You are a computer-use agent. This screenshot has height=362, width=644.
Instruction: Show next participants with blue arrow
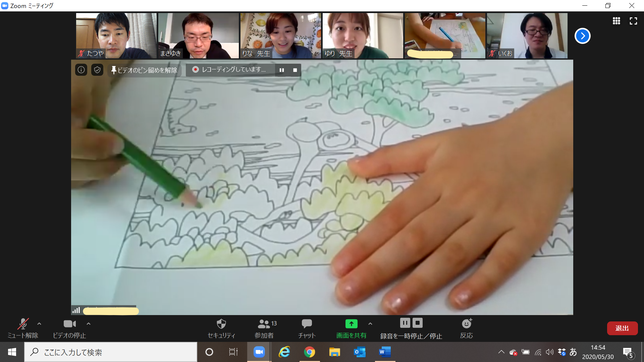[583, 36]
